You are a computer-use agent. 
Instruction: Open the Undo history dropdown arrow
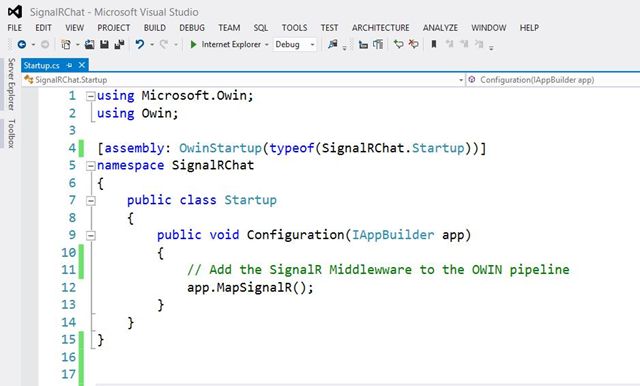point(151,44)
